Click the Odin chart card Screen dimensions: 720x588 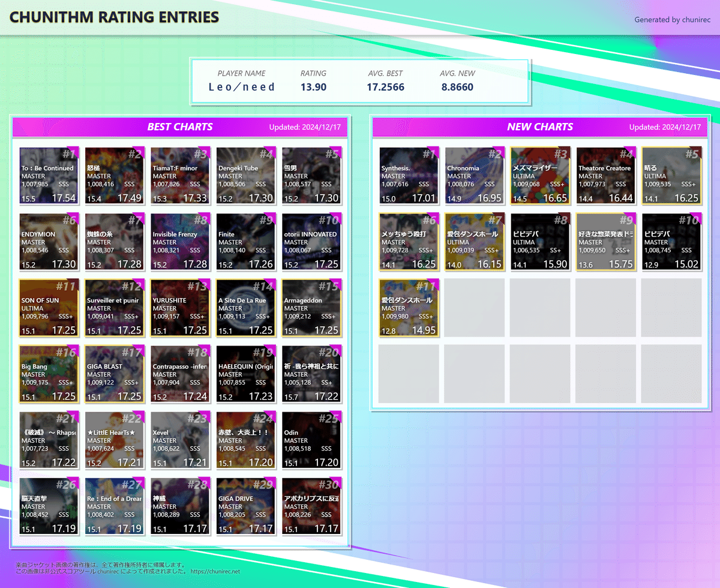[311, 440]
